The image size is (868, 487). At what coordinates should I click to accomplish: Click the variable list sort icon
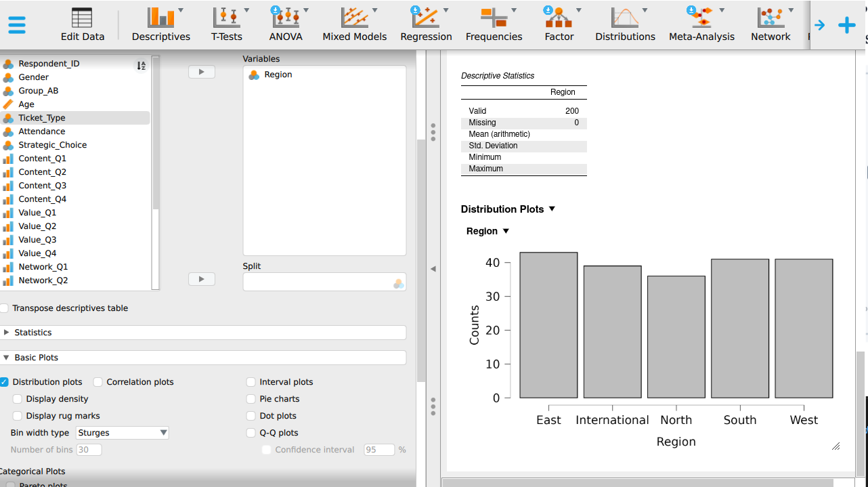(141, 66)
